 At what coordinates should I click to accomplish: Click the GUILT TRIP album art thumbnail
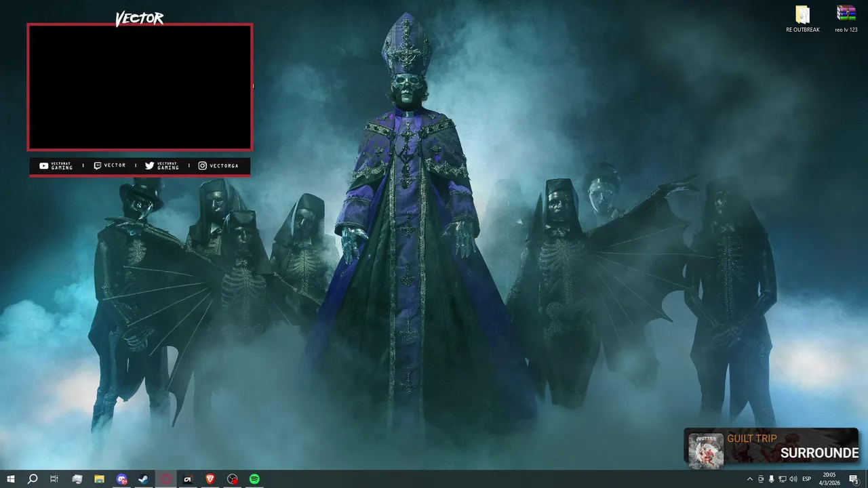(x=706, y=450)
